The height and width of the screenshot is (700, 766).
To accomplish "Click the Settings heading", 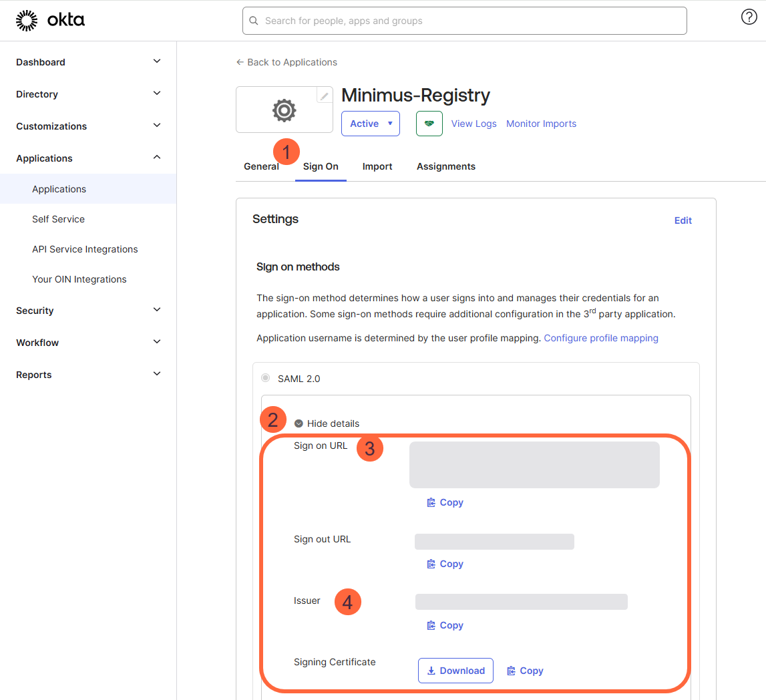I will pos(276,219).
